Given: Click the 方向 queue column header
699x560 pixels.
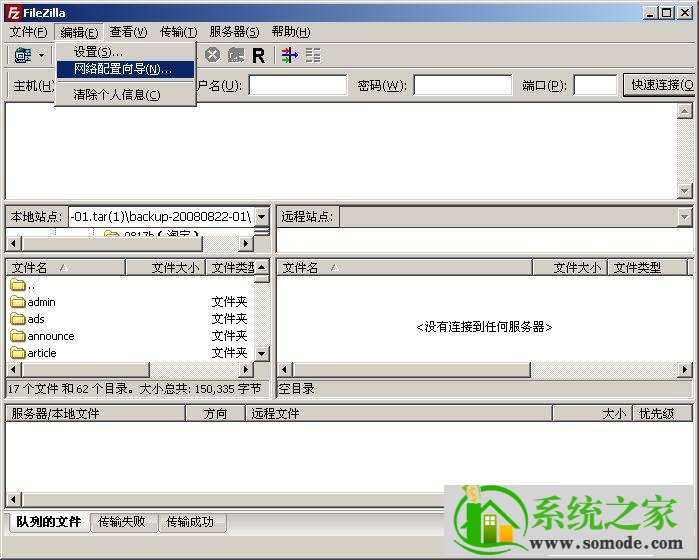Looking at the screenshot, I should click(215, 413).
